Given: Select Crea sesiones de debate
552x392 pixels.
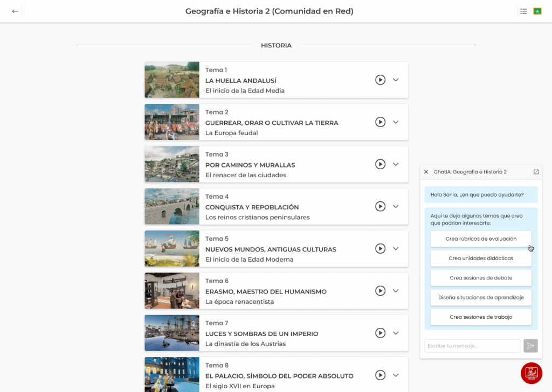Looking at the screenshot, I should [x=481, y=278].
